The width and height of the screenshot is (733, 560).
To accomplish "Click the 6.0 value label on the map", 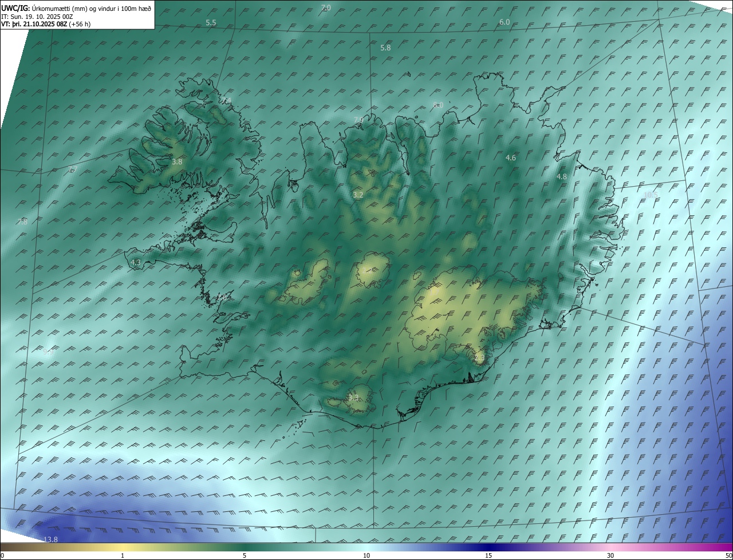I will coord(505,22).
